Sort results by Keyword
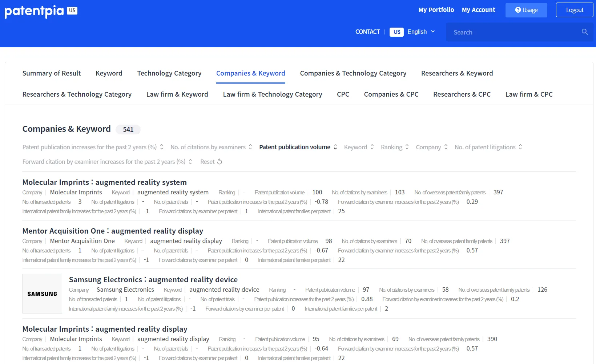 (359, 147)
